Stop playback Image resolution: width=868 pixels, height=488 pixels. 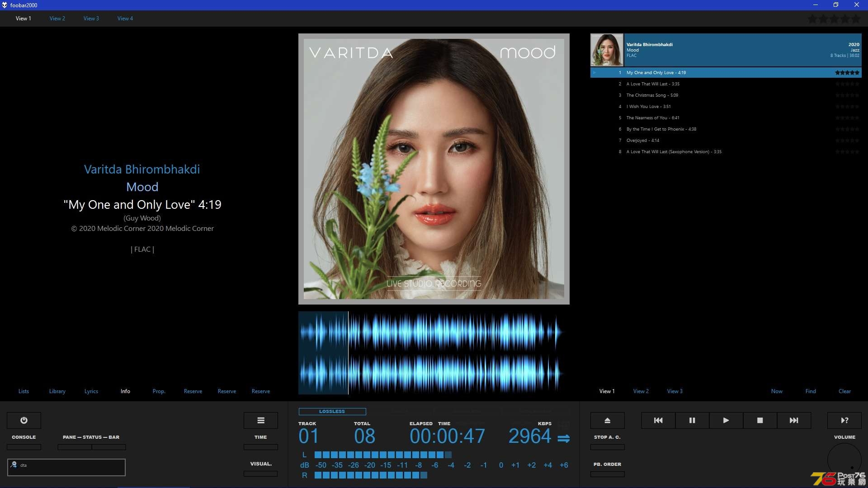(x=760, y=420)
